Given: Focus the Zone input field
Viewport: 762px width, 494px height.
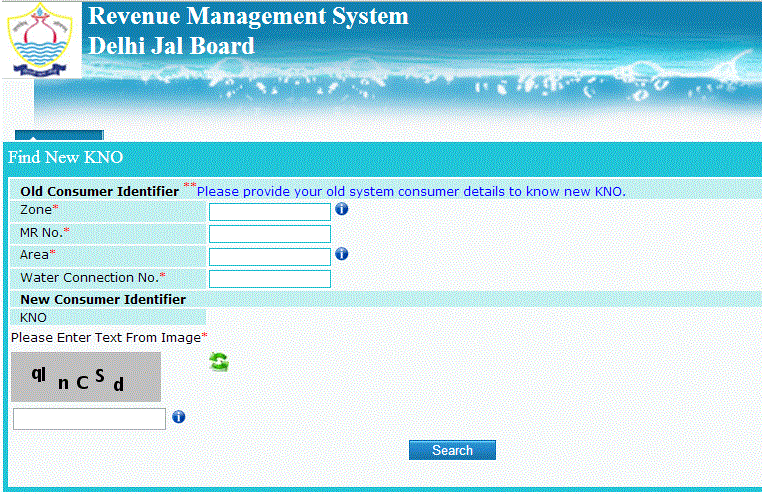Looking at the screenshot, I should click(270, 212).
